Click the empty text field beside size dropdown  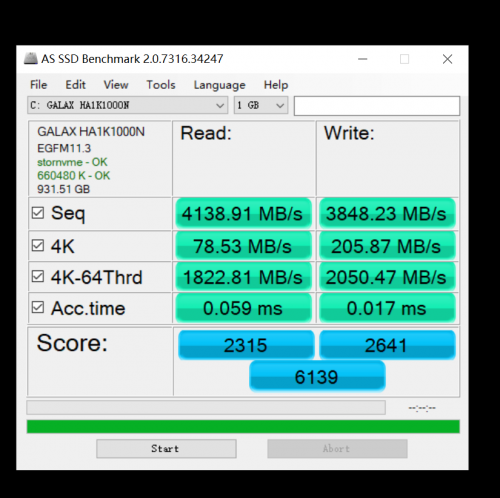coord(377,106)
